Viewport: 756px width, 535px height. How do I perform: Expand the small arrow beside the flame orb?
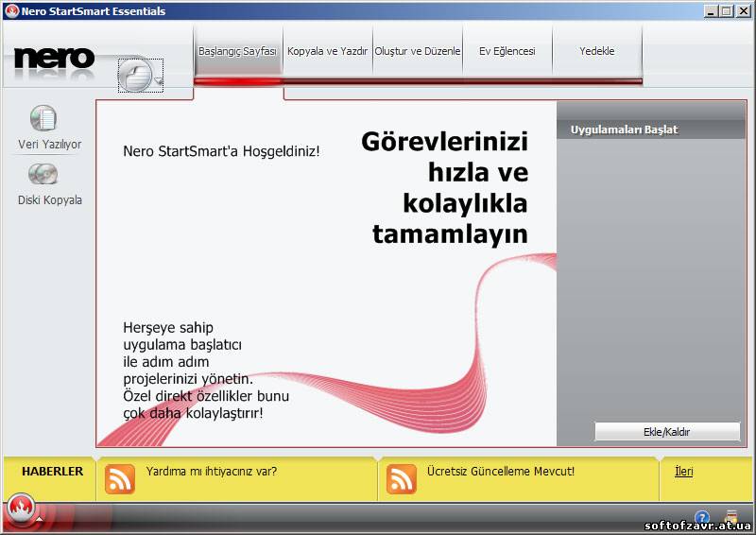40,519
